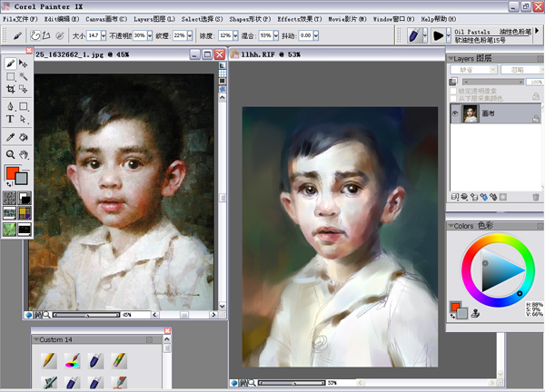Screen dimensions: 545x392
Task: Click the new layer mask icon
Action: pos(502,197)
